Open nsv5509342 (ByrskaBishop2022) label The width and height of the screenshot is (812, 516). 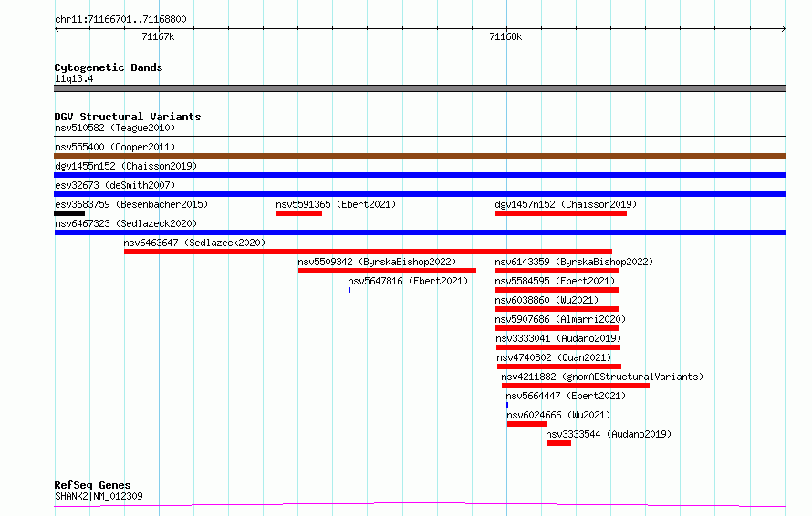click(x=377, y=262)
